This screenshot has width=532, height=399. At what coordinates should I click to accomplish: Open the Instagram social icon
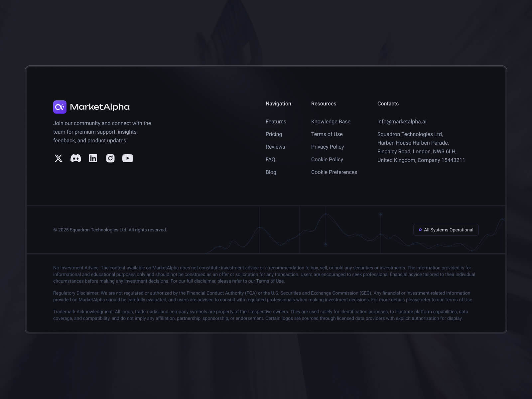[110, 158]
